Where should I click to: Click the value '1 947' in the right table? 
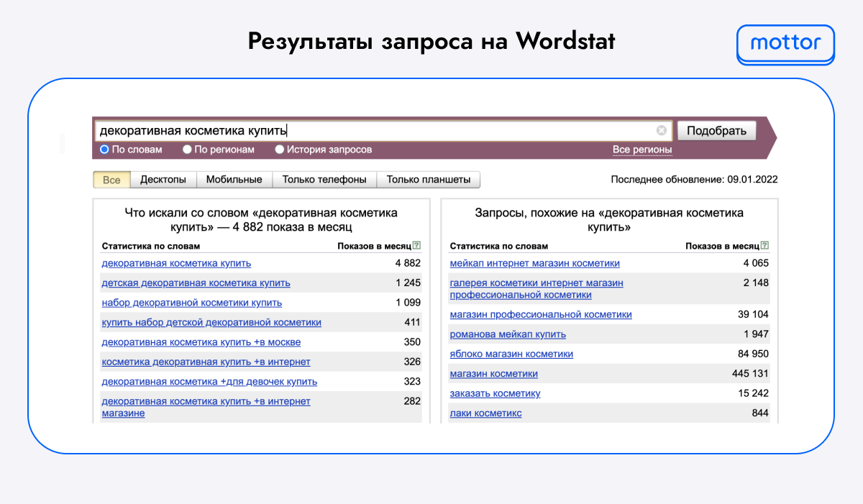pos(756,334)
